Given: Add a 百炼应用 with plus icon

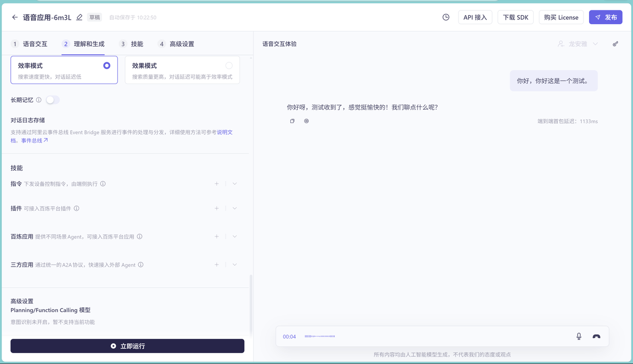Looking at the screenshot, I should 217,237.
